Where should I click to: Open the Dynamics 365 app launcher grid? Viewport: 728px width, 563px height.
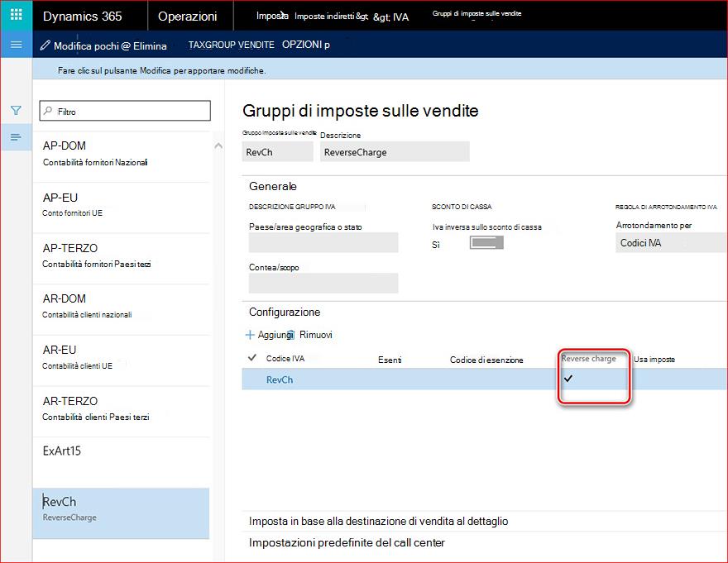coord(17,15)
